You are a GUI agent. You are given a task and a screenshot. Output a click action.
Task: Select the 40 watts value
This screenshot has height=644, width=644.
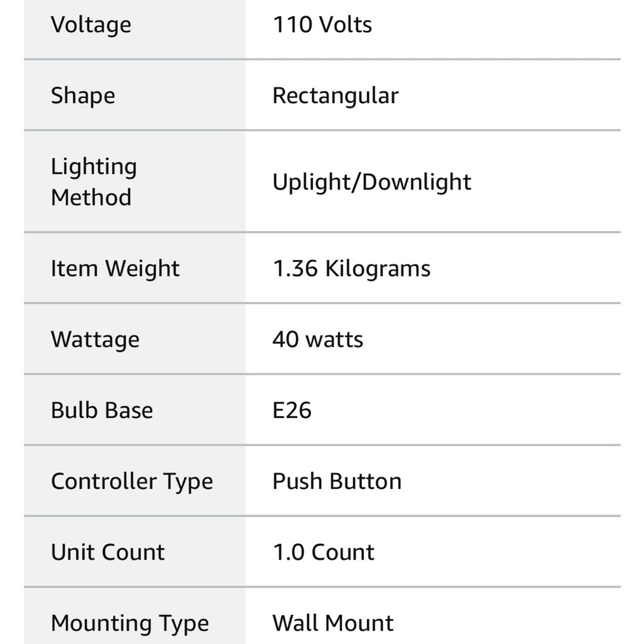click(318, 339)
